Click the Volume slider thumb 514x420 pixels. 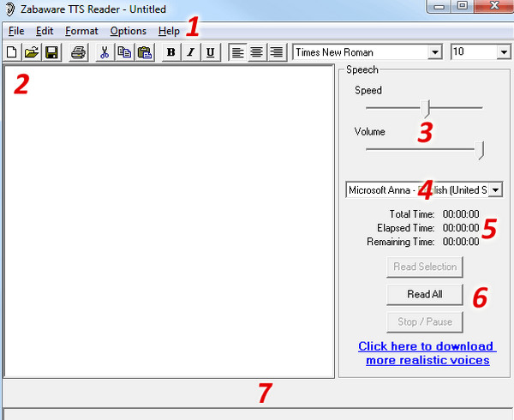tap(480, 150)
